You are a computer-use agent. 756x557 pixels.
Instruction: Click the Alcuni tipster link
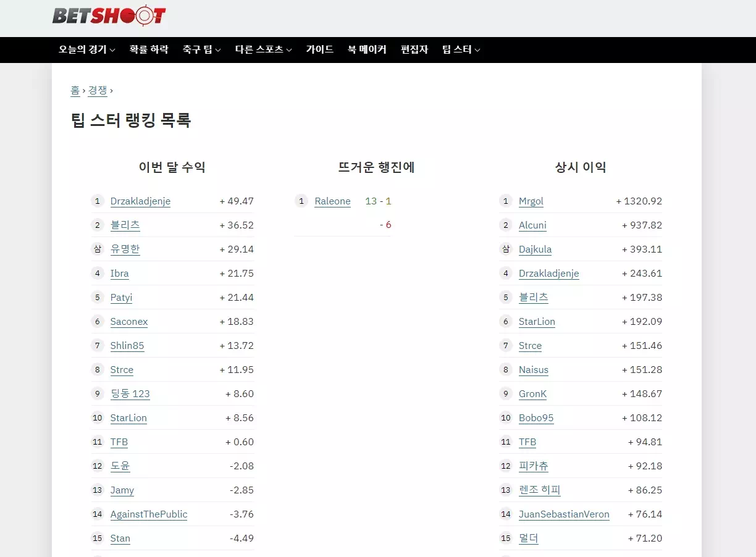[532, 225]
